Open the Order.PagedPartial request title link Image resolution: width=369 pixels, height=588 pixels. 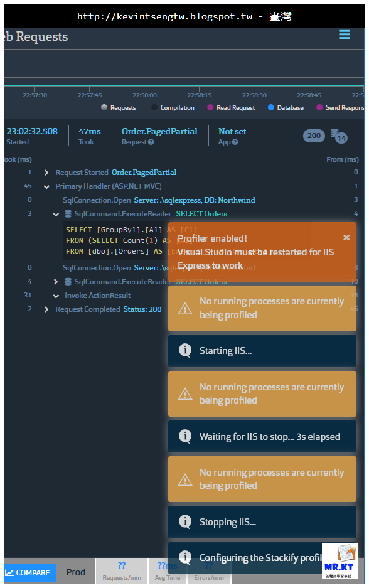[x=159, y=131]
